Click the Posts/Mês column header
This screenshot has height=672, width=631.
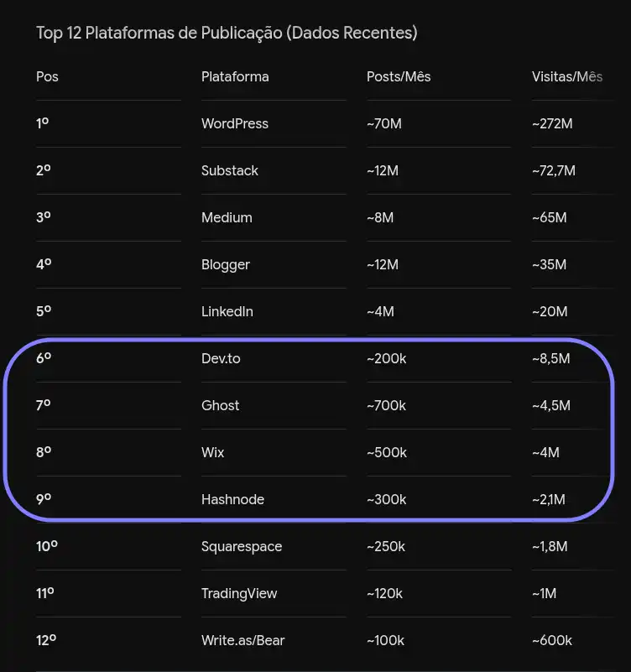coord(399,76)
